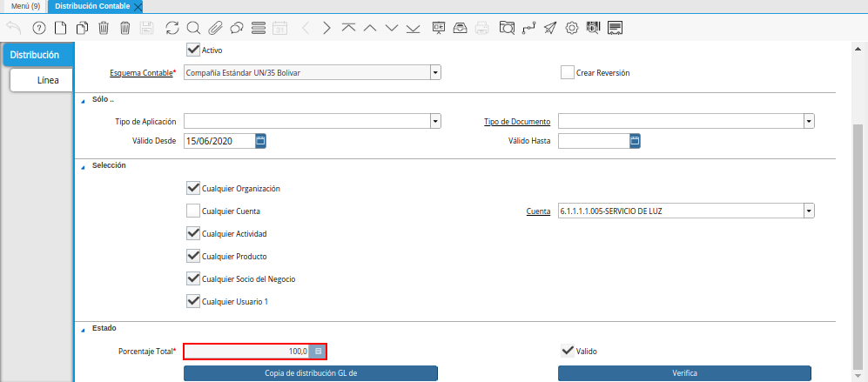Collapse the Estado section
The height and width of the screenshot is (382, 868).
[x=83, y=329]
